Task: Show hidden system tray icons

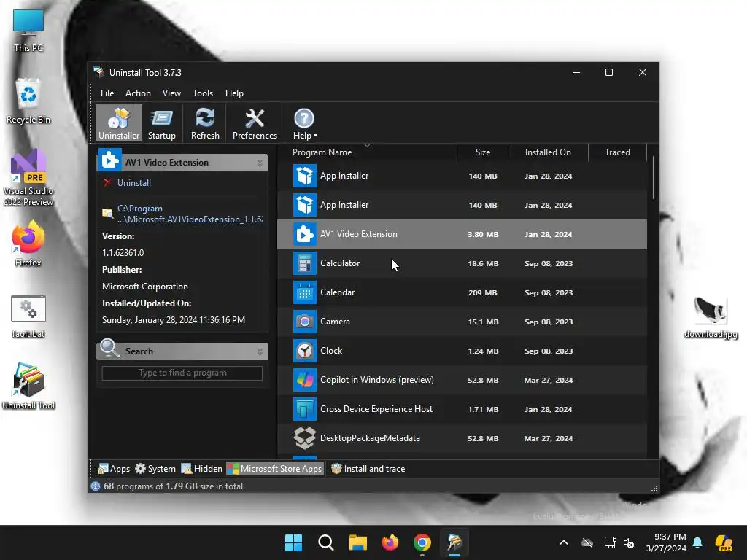Action: coord(564,542)
